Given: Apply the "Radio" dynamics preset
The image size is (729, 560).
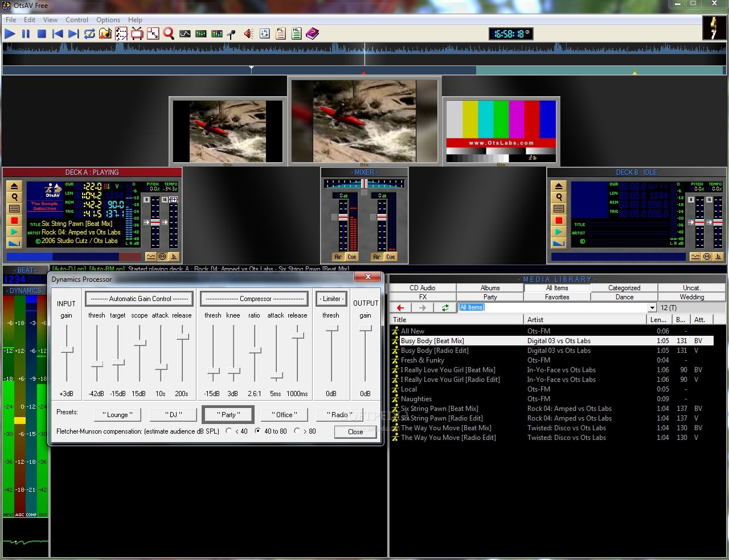Looking at the screenshot, I should point(340,415).
